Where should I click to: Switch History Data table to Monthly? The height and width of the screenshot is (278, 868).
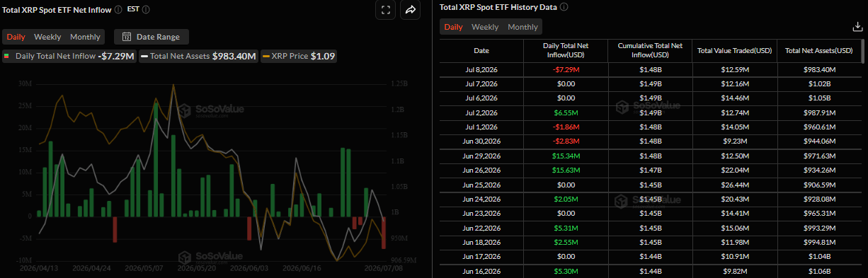point(522,27)
